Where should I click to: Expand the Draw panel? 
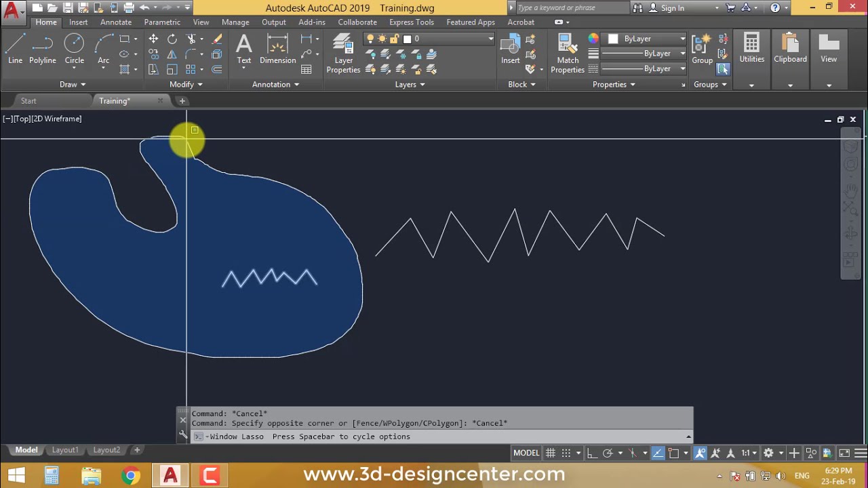73,85
